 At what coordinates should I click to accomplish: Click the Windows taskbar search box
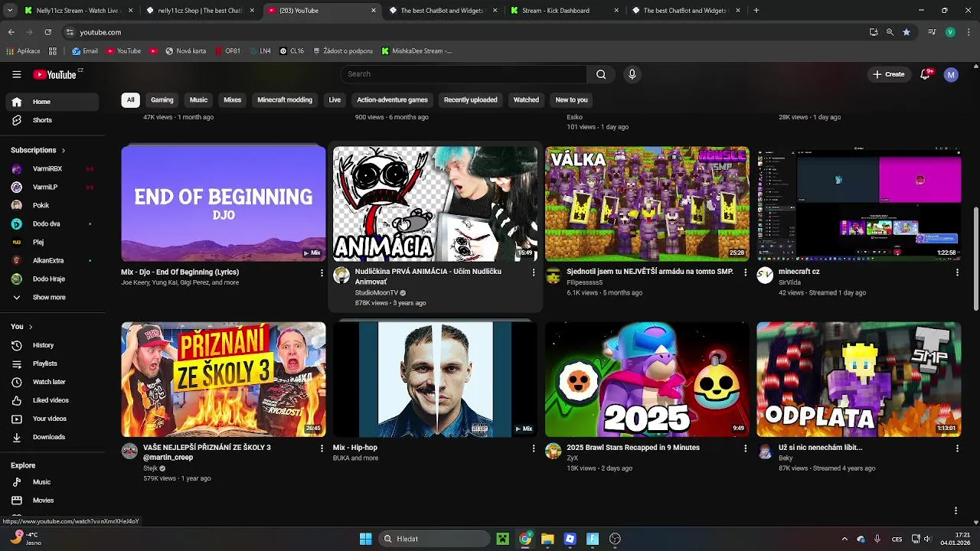pyautogui.click(x=435, y=539)
